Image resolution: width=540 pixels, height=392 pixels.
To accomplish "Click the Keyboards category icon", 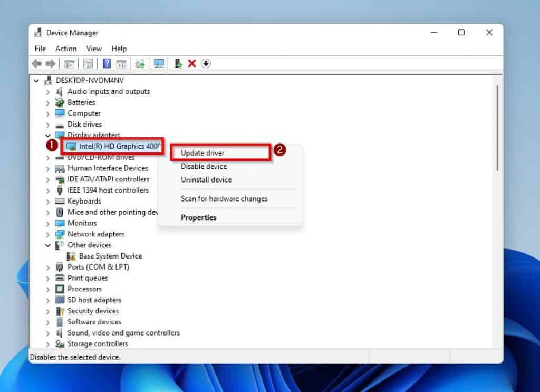I will click(x=60, y=201).
